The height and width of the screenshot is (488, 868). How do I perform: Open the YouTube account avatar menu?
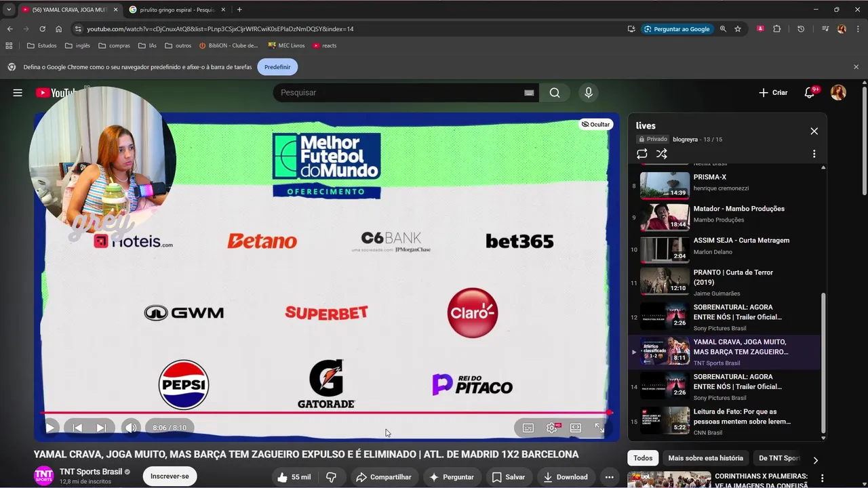tap(838, 93)
